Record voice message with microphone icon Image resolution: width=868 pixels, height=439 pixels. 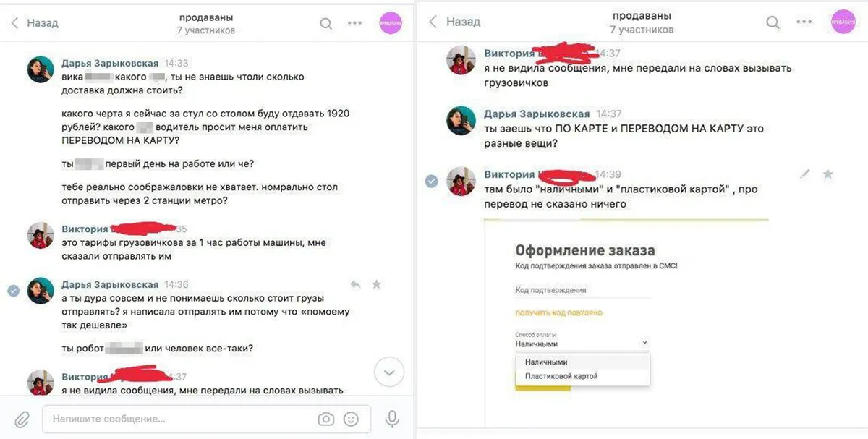(392, 418)
